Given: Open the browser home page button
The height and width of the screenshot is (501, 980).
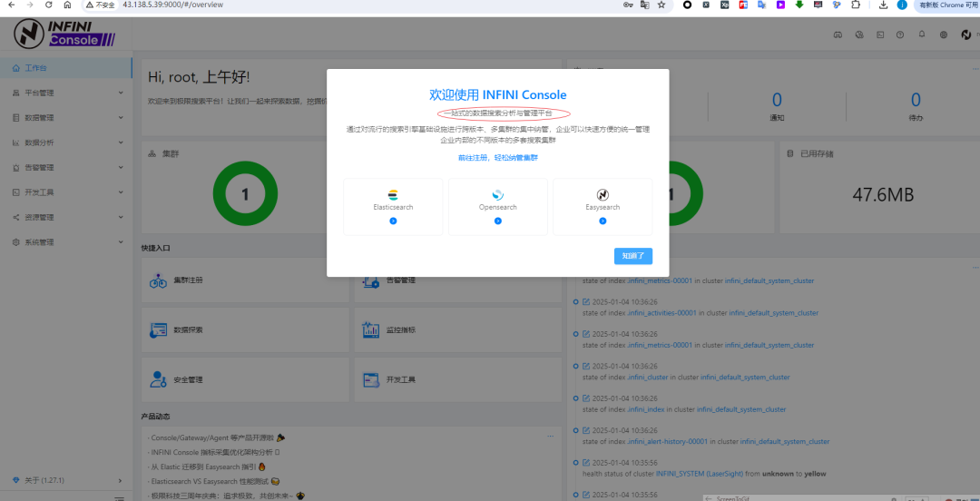Looking at the screenshot, I should (x=67, y=5).
